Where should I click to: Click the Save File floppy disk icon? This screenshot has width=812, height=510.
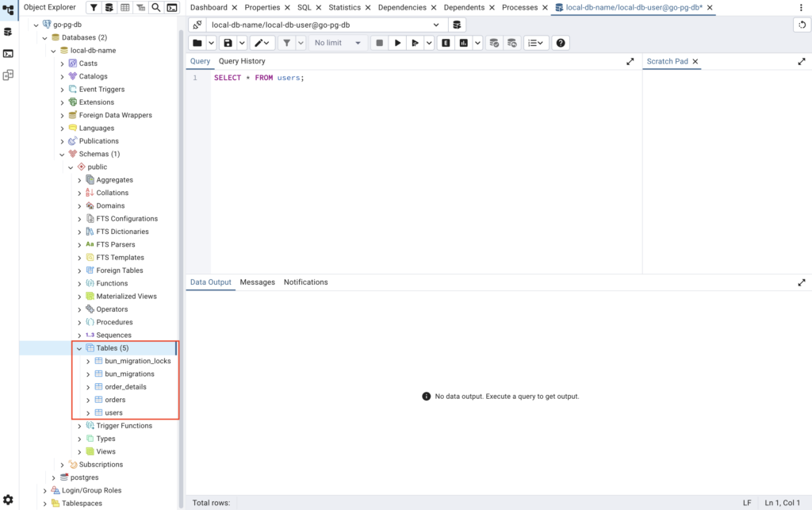tap(228, 43)
